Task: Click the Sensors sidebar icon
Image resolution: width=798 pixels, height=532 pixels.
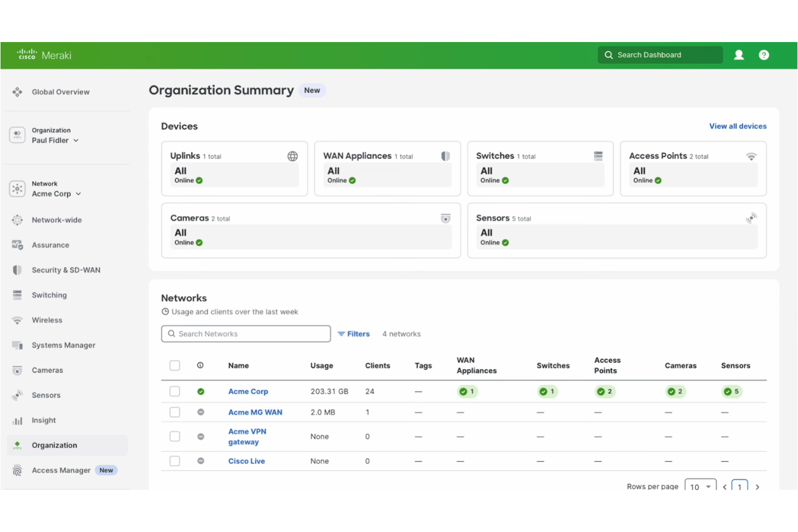Action: click(17, 396)
